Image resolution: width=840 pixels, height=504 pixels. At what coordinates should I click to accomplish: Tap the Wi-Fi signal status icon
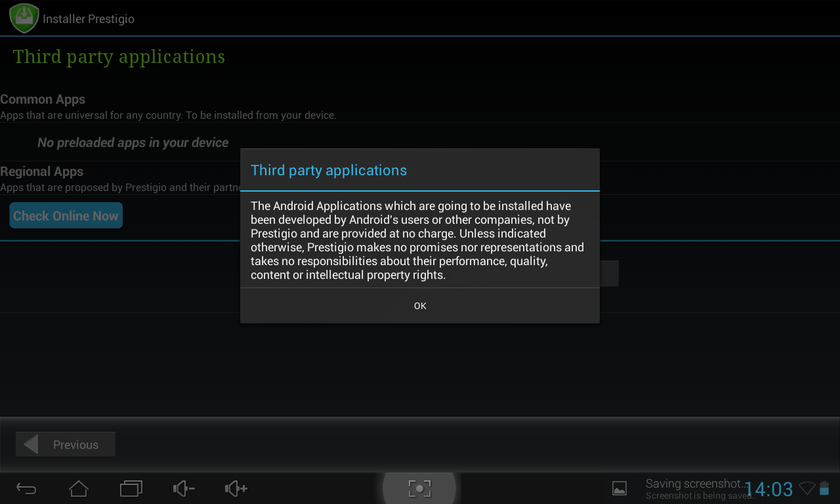[807, 488]
